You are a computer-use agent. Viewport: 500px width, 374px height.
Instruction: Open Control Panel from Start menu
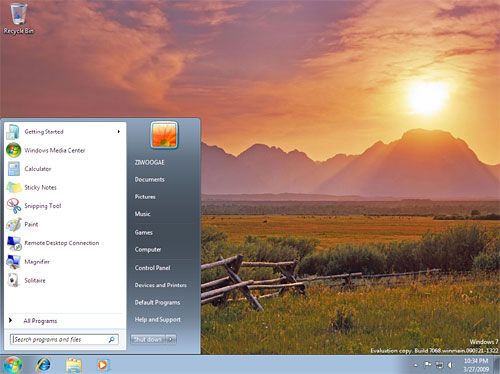[152, 268]
